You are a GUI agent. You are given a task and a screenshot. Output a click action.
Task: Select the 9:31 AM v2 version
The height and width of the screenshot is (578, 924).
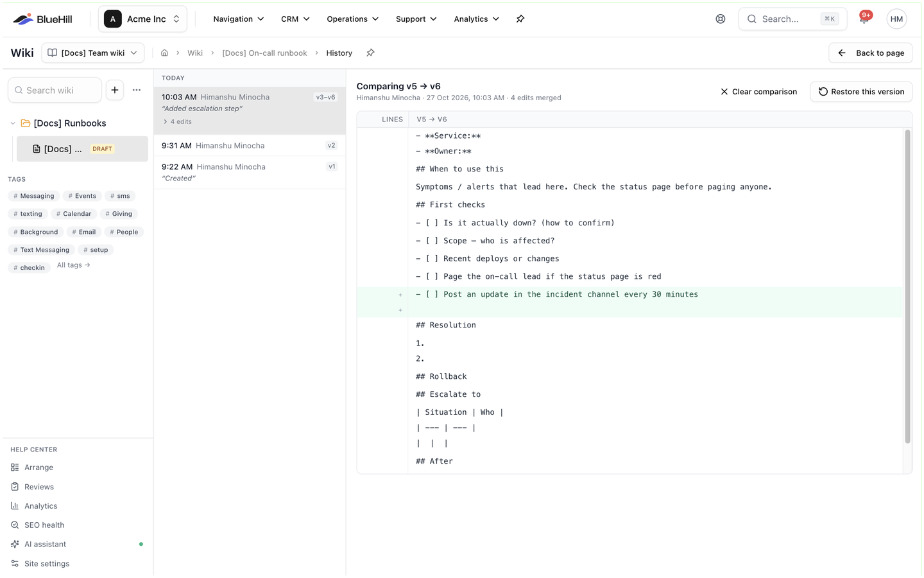pos(250,146)
